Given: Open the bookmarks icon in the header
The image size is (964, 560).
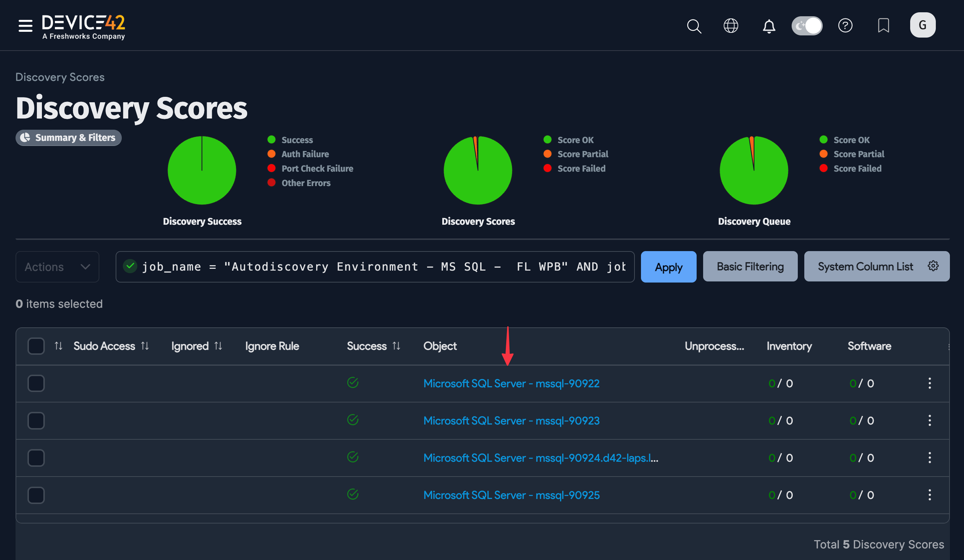Looking at the screenshot, I should pos(884,26).
